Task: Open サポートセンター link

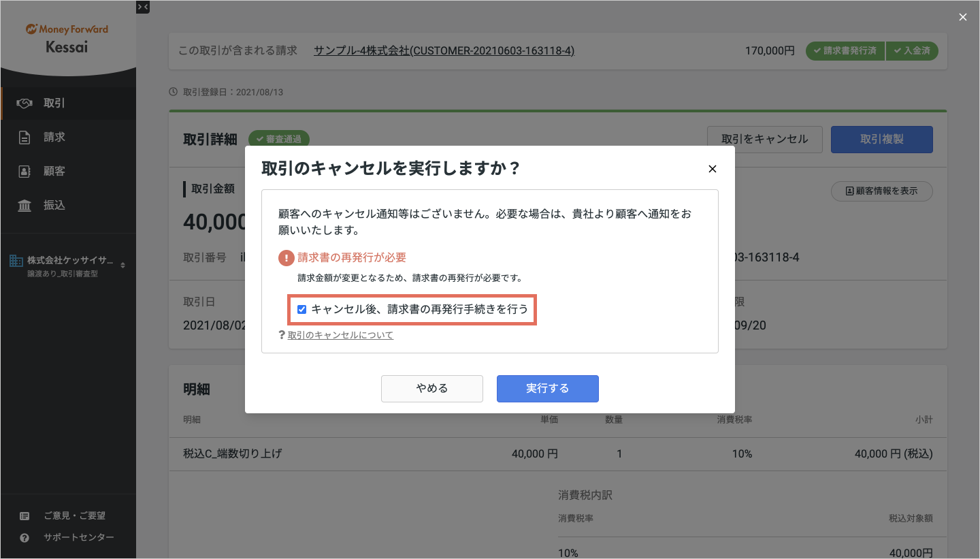Action: tap(79, 537)
